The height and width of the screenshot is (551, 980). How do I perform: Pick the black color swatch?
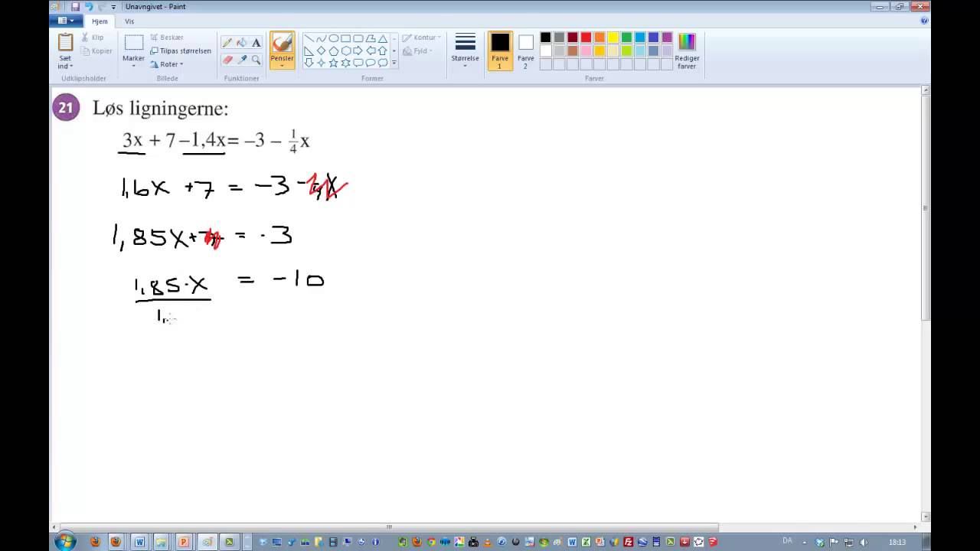point(546,37)
